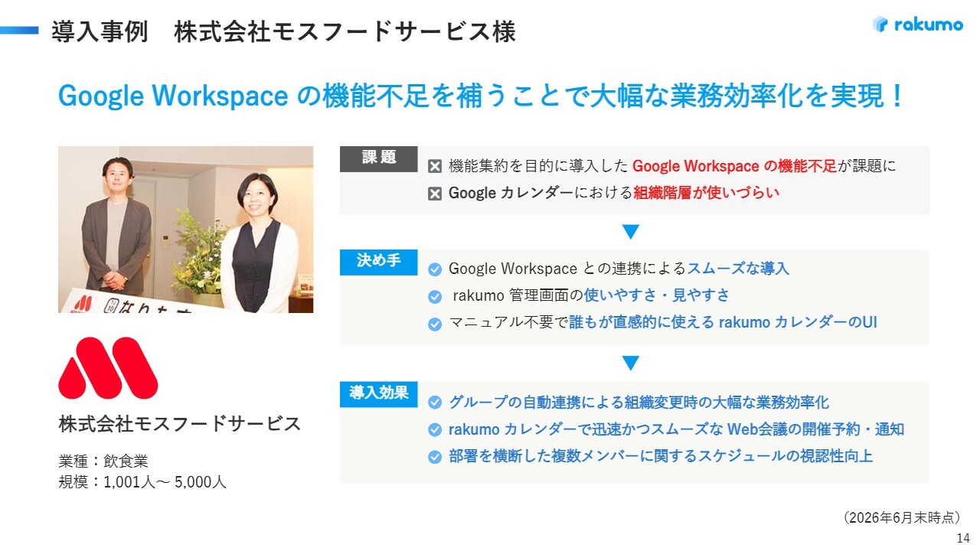Viewport: 980px width, 551px height.
Task: Click the check icon beside スムーズな導入
Action: (435, 269)
